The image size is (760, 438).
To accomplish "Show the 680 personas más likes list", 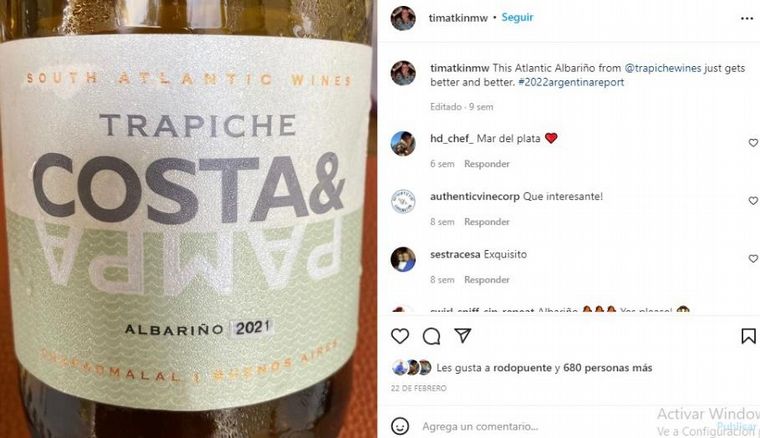I will (607, 368).
